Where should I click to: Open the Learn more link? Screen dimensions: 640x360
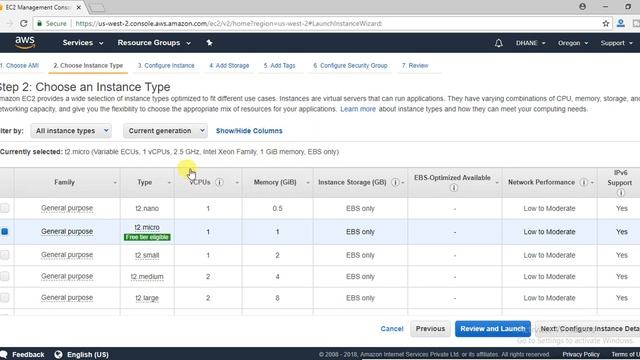pyautogui.click(x=358, y=109)
